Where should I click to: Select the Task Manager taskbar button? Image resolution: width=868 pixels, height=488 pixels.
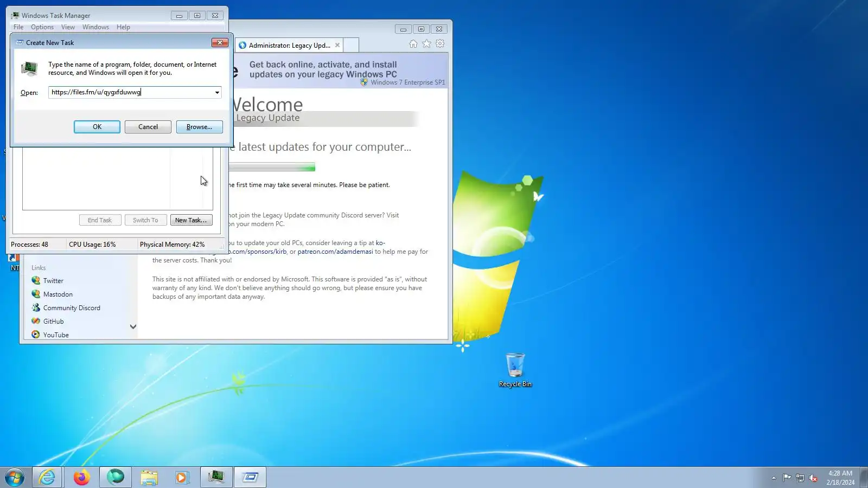click(x=216, y=478)
